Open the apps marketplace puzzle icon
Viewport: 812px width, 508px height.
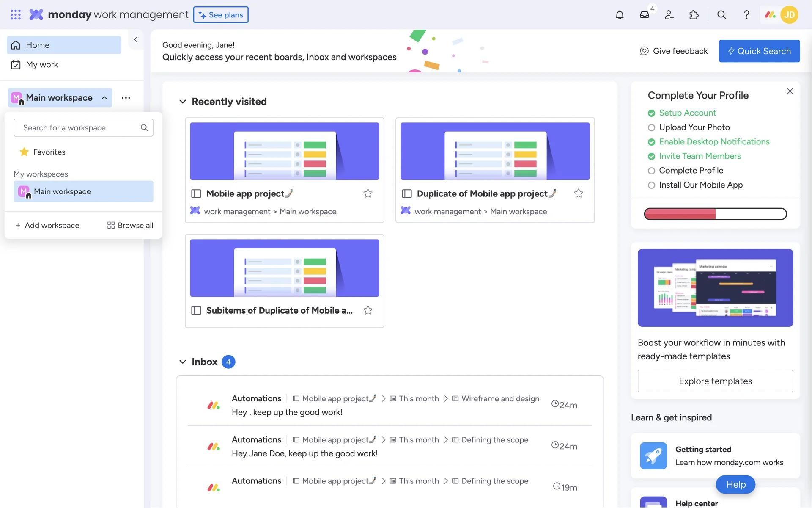pos(694,15)
